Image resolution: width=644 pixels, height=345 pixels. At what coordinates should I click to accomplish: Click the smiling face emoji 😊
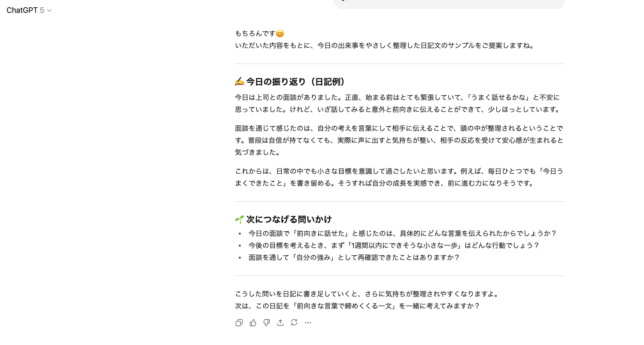279,33
